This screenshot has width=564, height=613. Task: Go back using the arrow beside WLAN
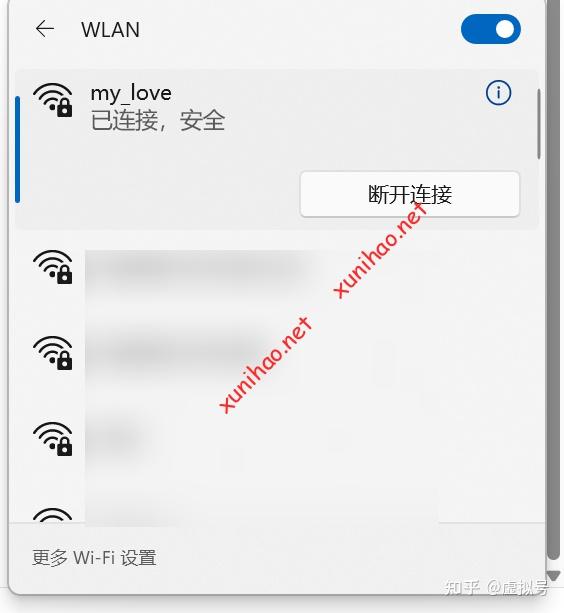[45, 29]
